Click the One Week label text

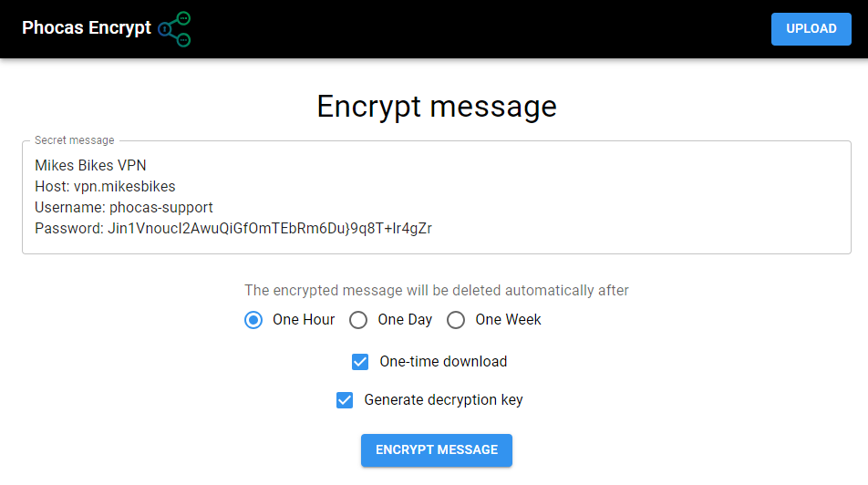tap(508, 320)
